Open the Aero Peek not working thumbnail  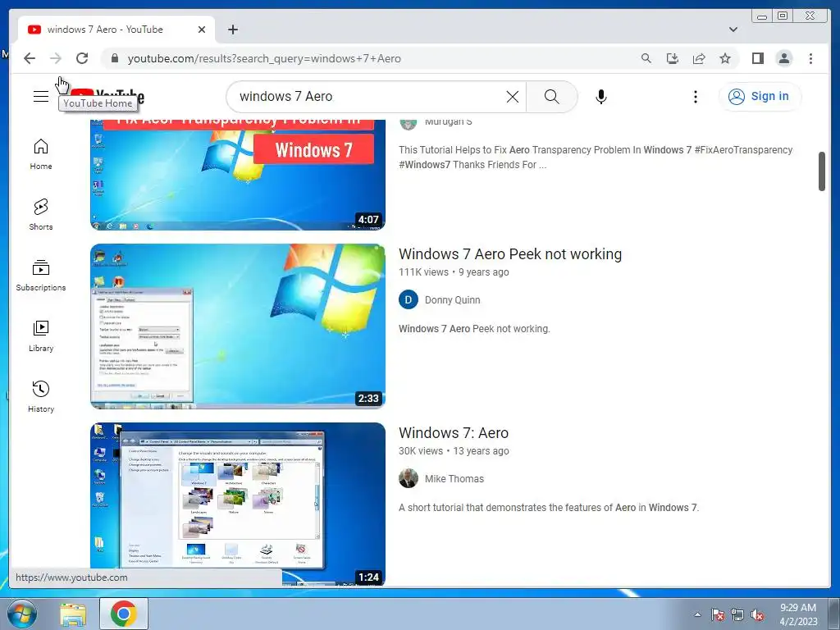237,326
